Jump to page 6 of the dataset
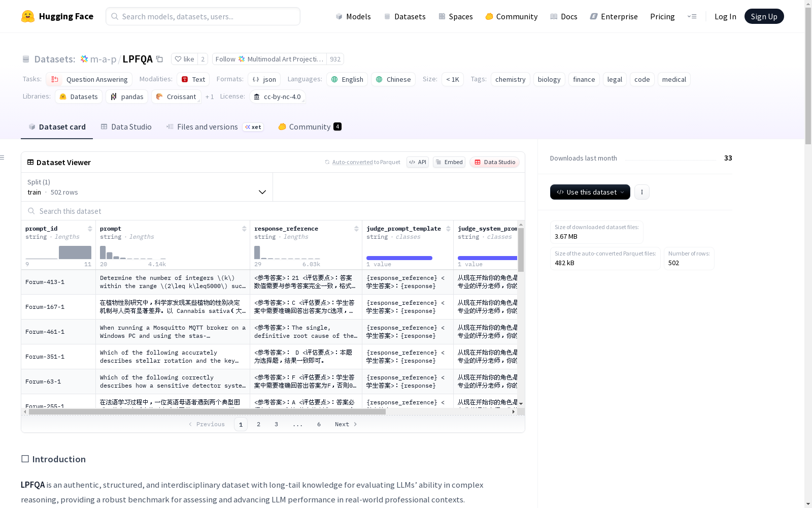Viewport: 812px width, 508px height. click(319, 424)
